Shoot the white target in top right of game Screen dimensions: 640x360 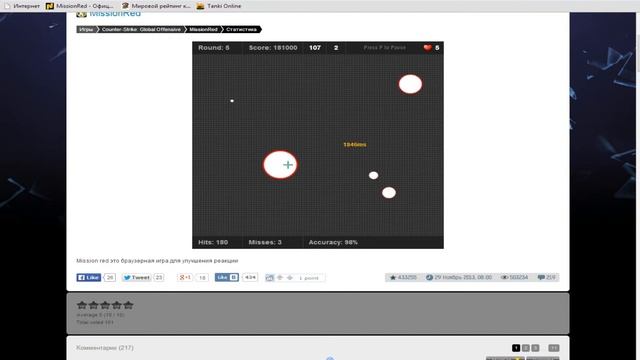click(410, 84)
